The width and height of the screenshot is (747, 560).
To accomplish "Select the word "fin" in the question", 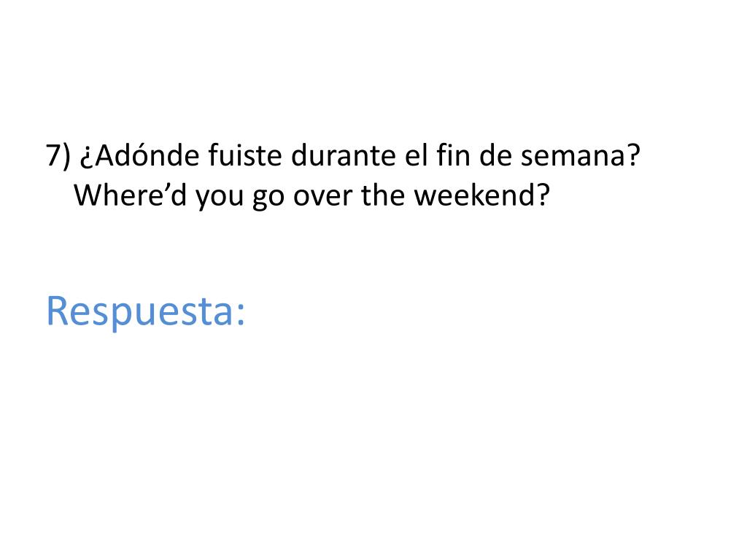I will pos(453,155).
